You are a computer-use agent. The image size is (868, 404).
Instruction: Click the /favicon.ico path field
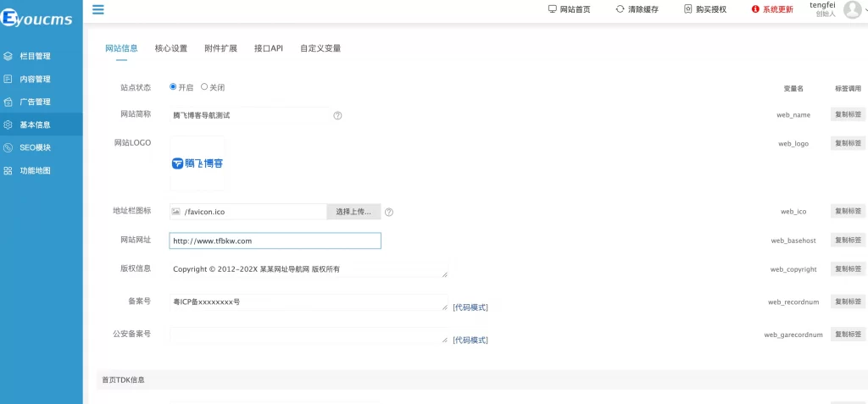248,212
